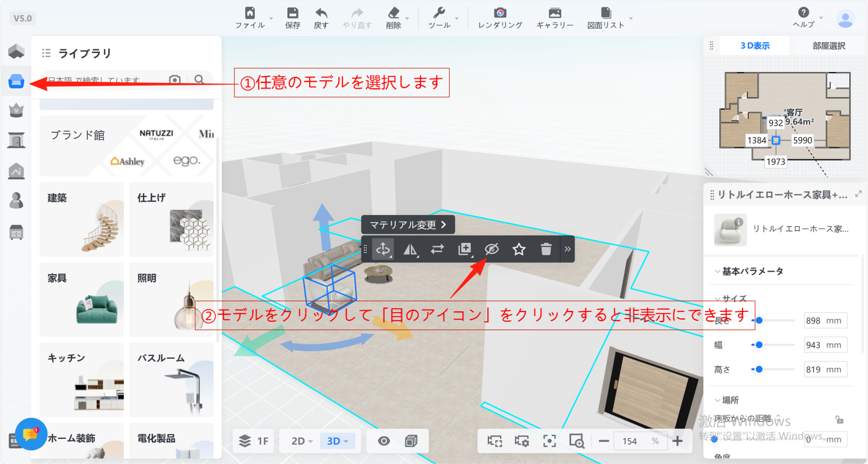Duplicate the selected model
The width and height of the screenshot is (868, 464).
tap(465, 249)
